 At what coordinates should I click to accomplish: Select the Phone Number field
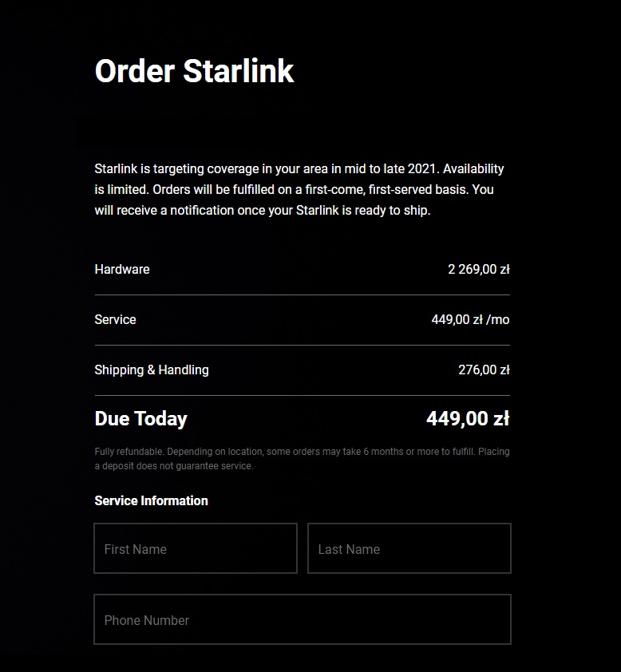pos(302,619)
